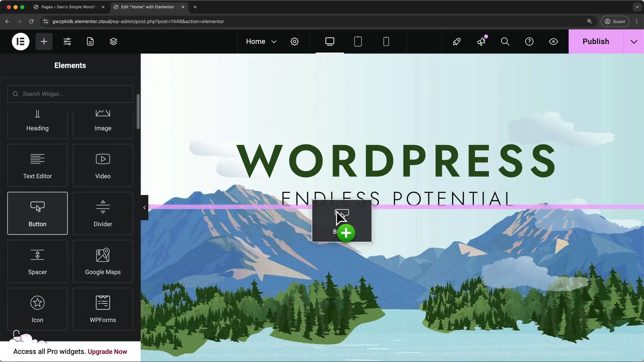Open the add element plus button
This screenshot has height=362, width=644.
[x=44, y=41]
